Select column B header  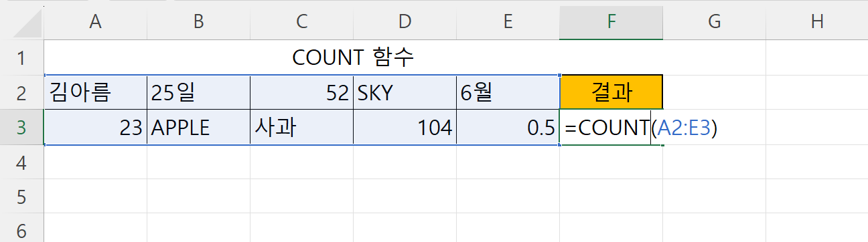click(199, 21)
